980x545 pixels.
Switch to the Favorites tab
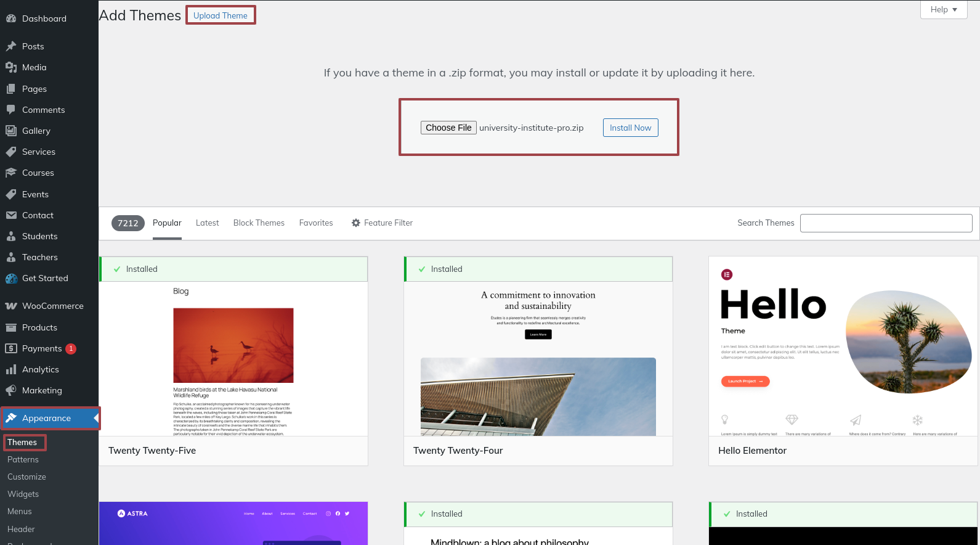[x=316, y=223]
